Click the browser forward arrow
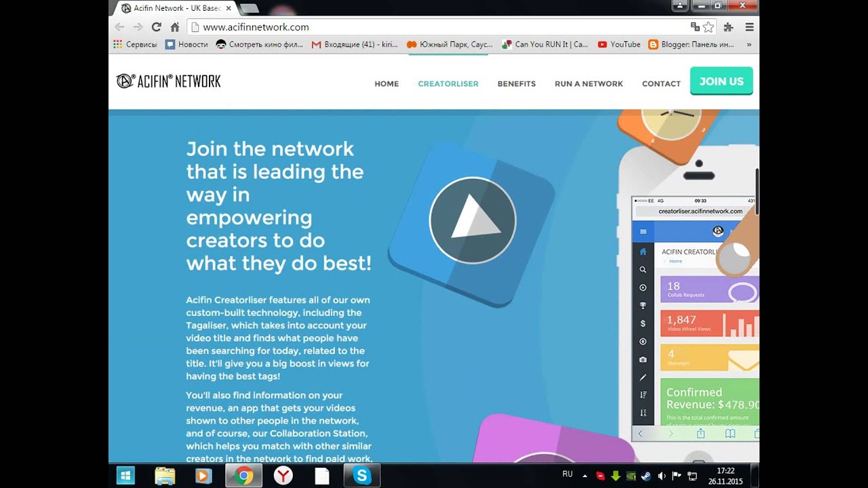The width and height of the screenshot is (868, 488). tap(138, 27)
